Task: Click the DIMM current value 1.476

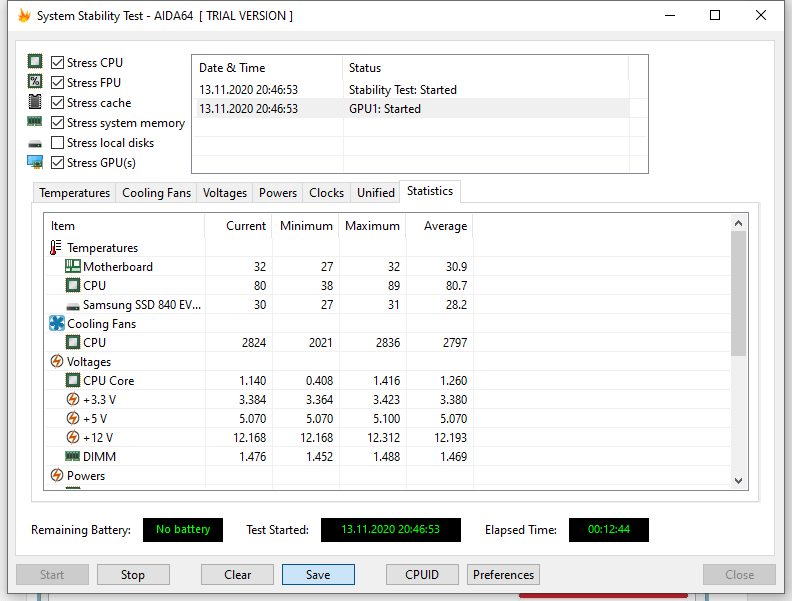Action: click(253, 457)
